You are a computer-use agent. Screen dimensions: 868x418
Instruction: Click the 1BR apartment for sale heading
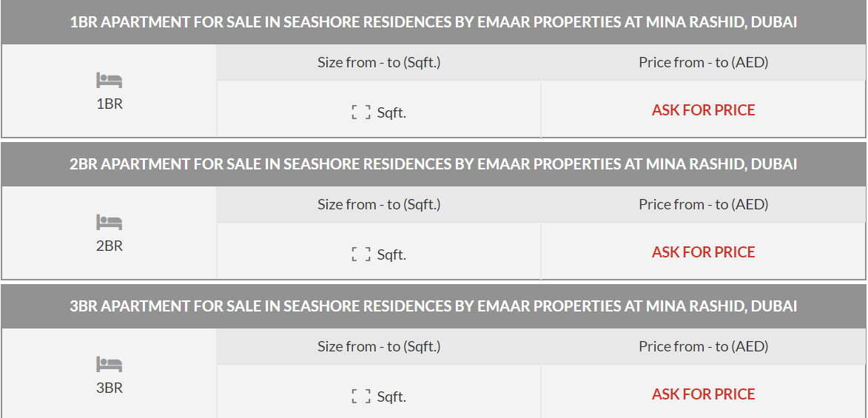434,22
